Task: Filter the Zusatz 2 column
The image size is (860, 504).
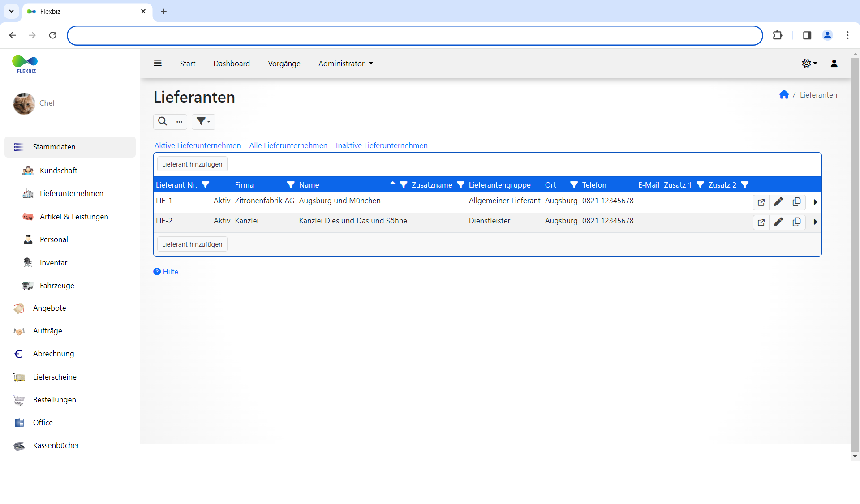Action: point(745,185)
